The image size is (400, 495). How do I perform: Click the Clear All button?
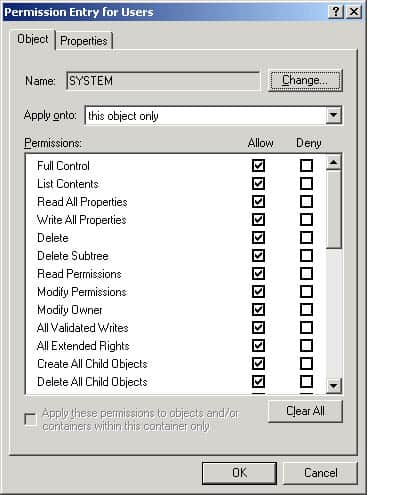305,411
